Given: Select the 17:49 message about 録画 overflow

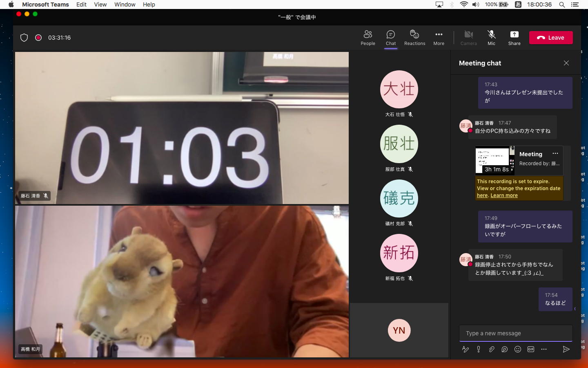Looking at the screenshot, I should click(525, 227).
